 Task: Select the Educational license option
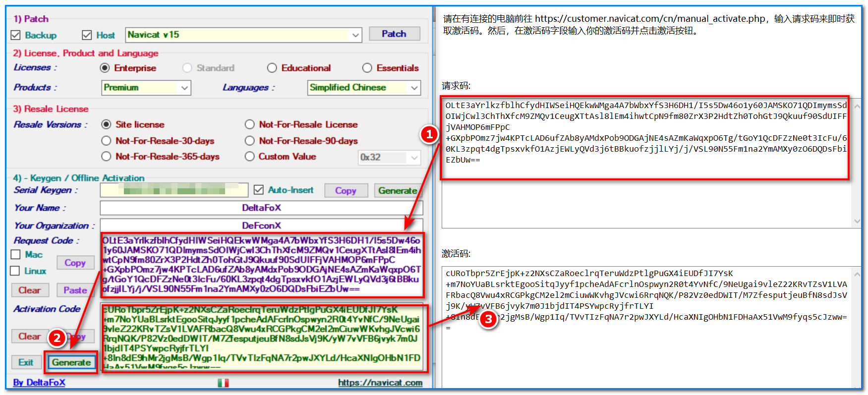(272, 68)
